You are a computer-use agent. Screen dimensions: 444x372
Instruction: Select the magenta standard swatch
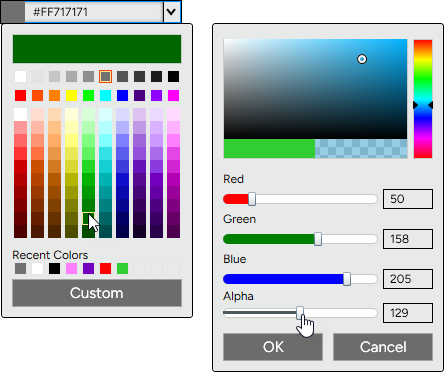[x=173, y=96]
